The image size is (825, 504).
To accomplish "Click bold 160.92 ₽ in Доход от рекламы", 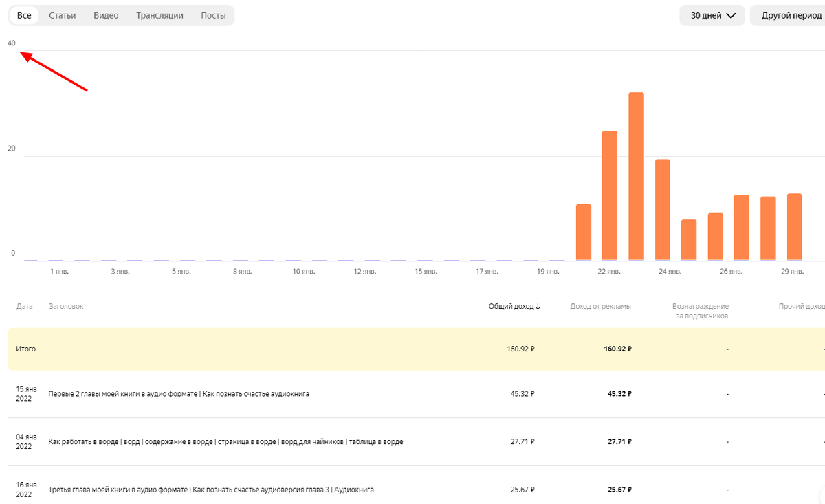I will click(617, 349).
